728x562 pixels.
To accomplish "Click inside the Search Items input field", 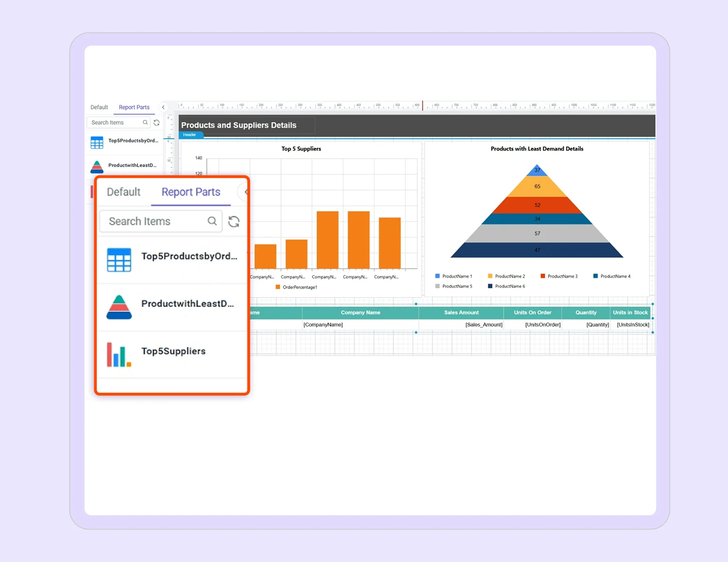I will [156, 221].
